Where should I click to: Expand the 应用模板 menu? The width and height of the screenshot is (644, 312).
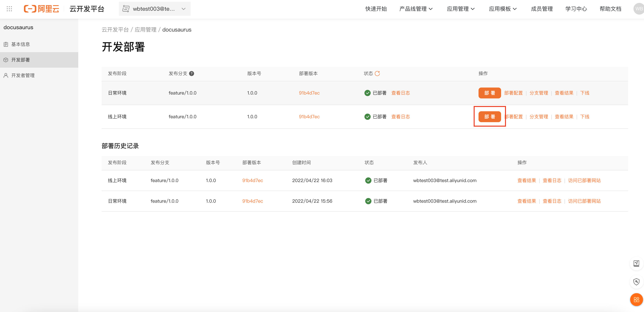pyautogui.click(x=502, y=9)
